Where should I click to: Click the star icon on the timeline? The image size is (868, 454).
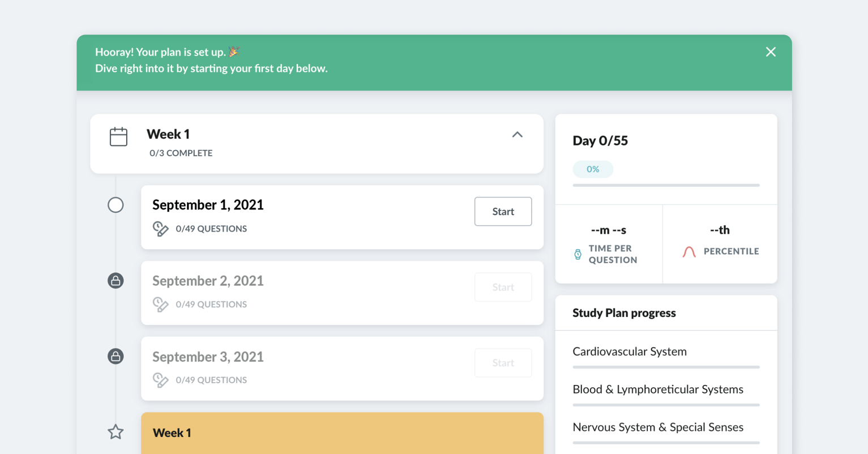tap(116, 431)
